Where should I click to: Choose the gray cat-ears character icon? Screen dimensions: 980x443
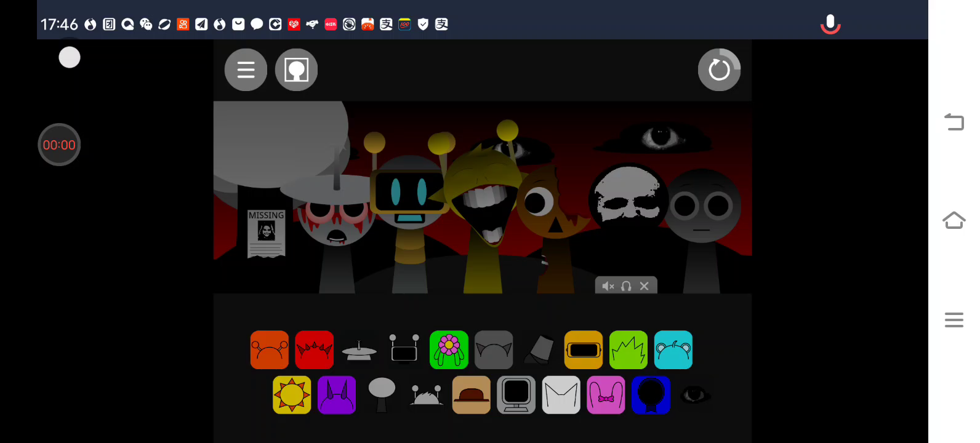pos(494,350)
